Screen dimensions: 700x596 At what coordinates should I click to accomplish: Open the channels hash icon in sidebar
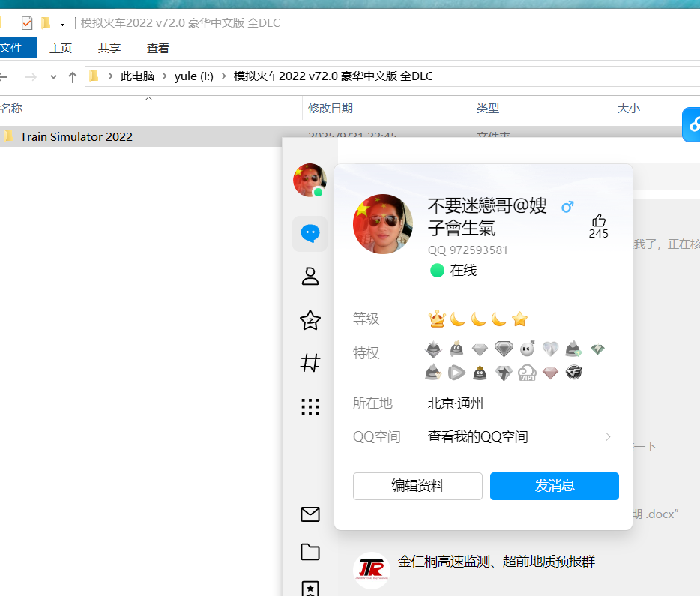pos(310,364)
